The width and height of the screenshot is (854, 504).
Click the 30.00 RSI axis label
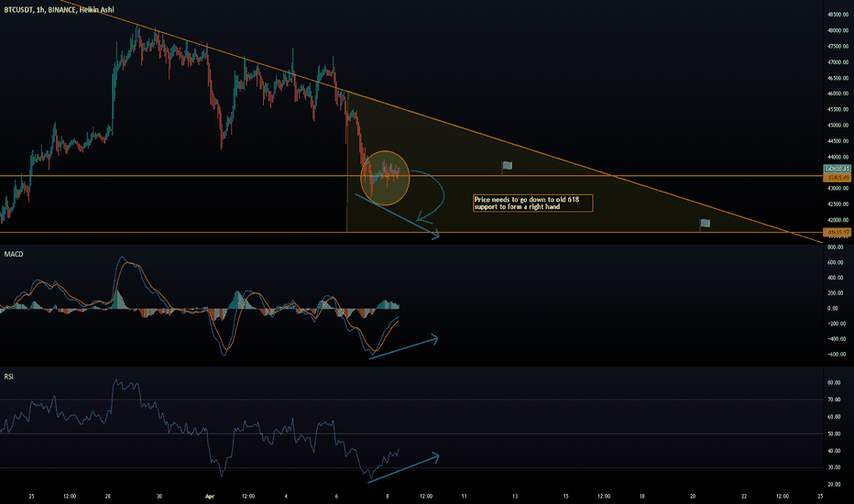[x=835, y=467]
